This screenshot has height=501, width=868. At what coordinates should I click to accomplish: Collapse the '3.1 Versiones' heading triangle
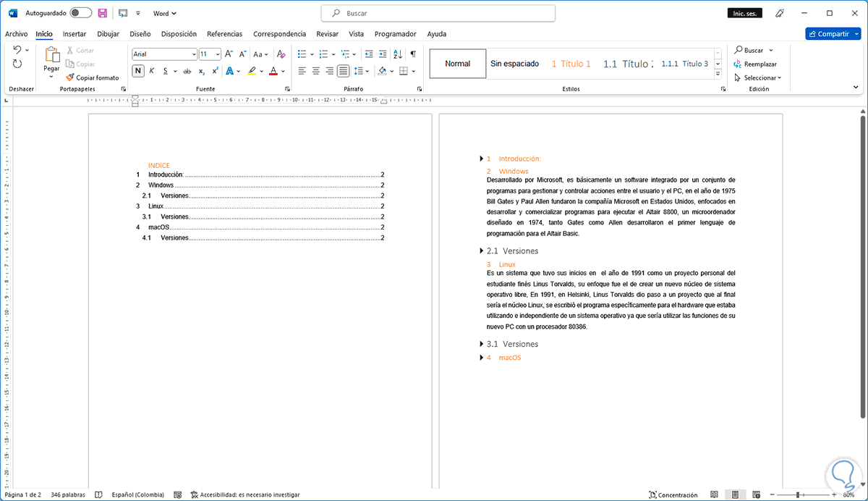click(x=482, y=344)
